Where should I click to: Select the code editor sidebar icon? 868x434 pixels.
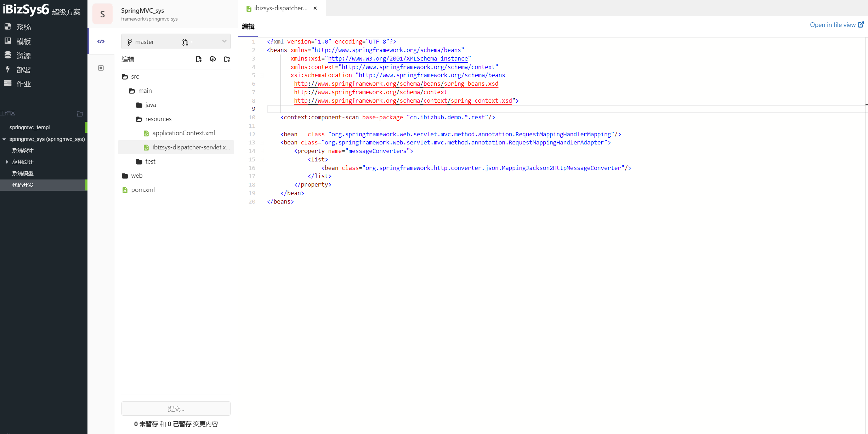(x=101, y=41)
